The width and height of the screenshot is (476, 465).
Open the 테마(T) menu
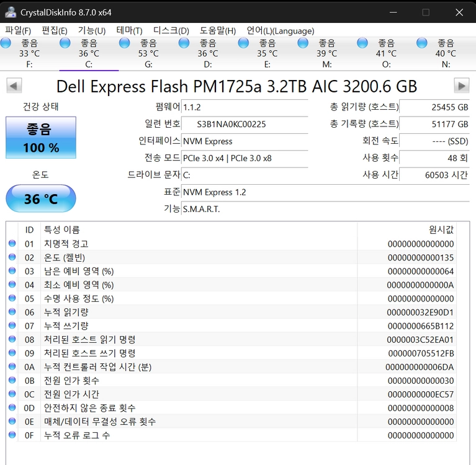pos(129,30)
